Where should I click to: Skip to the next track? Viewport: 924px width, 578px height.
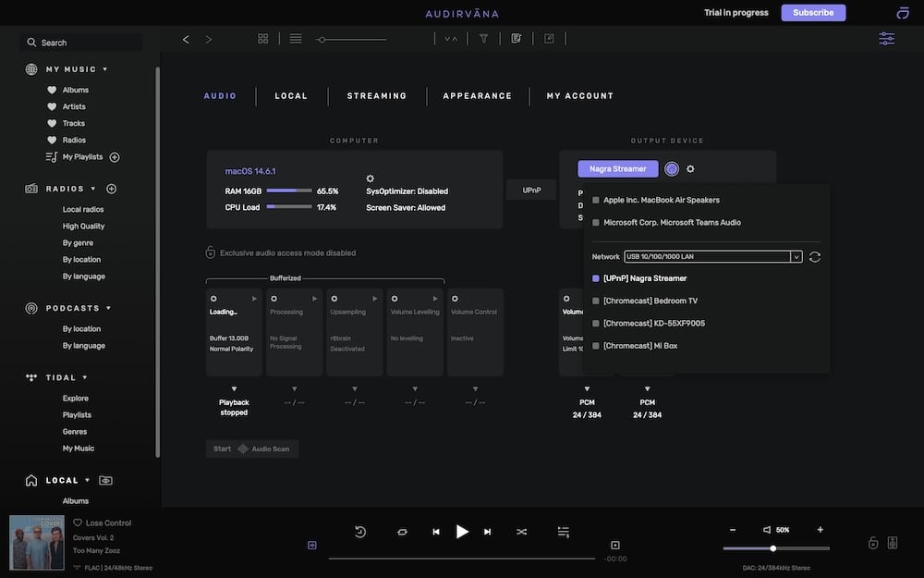(487, 532)
